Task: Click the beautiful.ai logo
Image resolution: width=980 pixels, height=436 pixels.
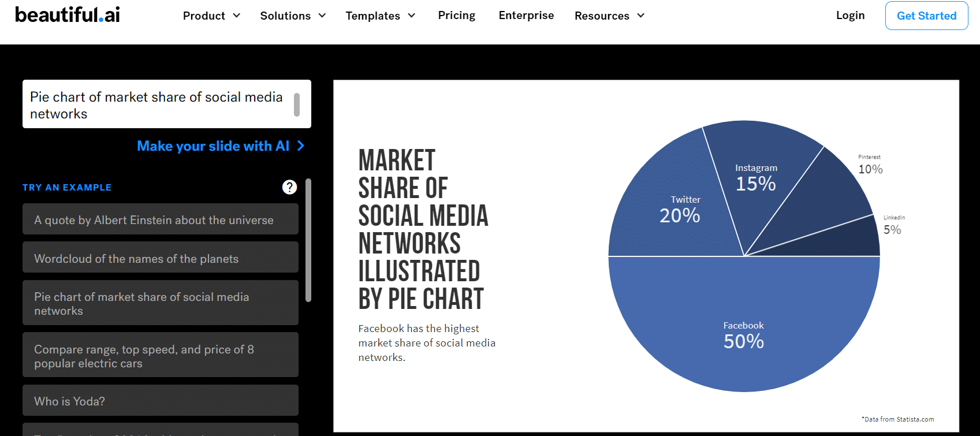Action: (68, 15)
